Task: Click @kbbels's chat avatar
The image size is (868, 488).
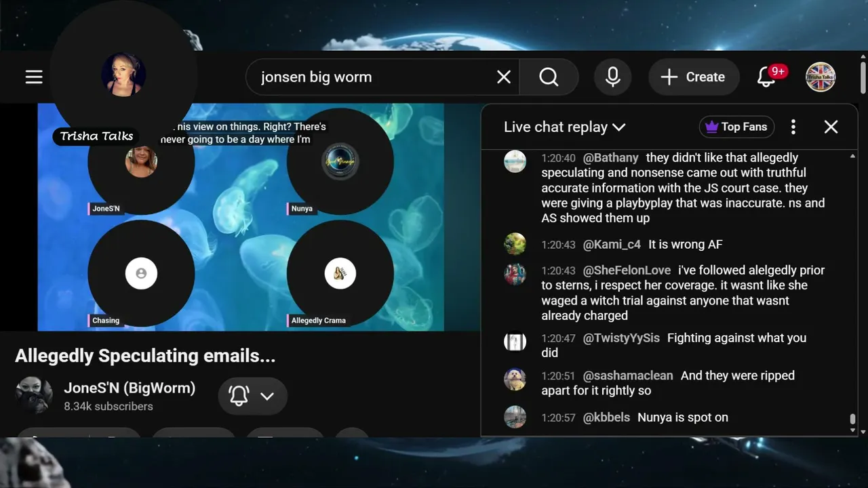Action: pos(515,418)
